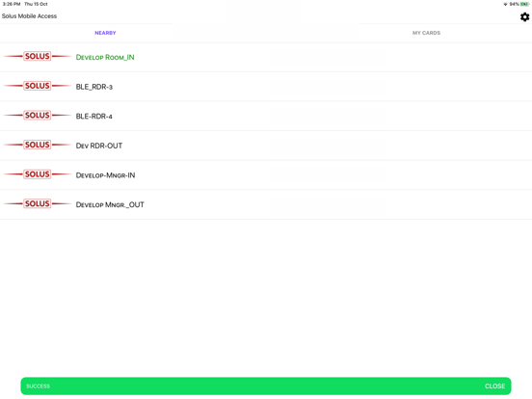The width and height of the screenshot is (532, 399).
Task: Tap the Solus Mobile Access title
Action: pos(29,16)
